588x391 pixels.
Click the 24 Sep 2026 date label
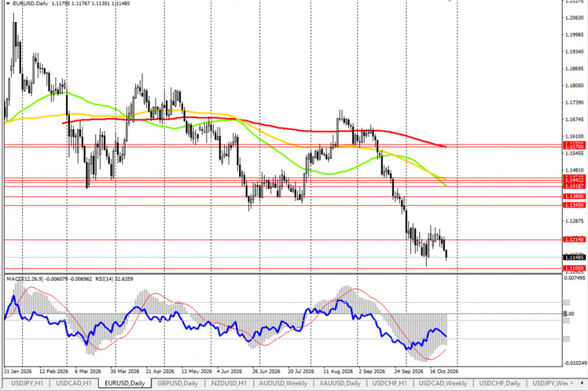(x=408, y=371)
